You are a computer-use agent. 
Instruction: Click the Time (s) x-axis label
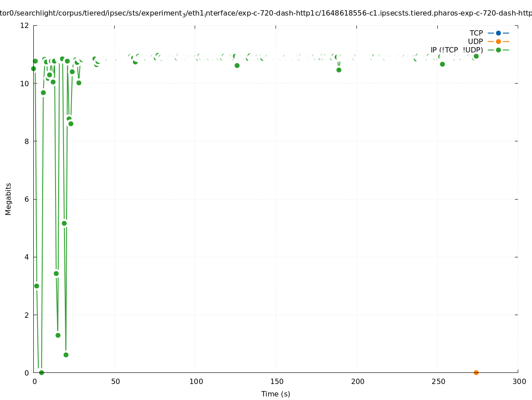(x=276, y=394)
